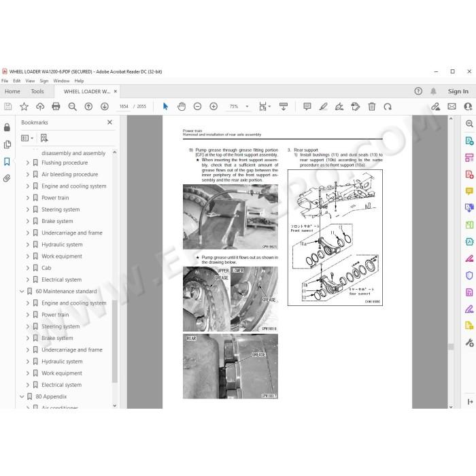Collapse 60 Maintenance standard section
The height and width of the screenshot is (476, 476).
coord(22,292)
